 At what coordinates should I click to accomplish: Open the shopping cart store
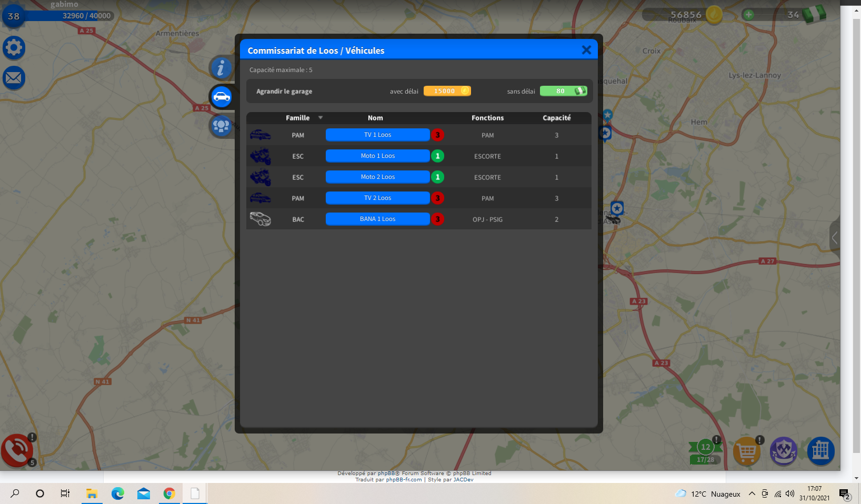(746, 451)
